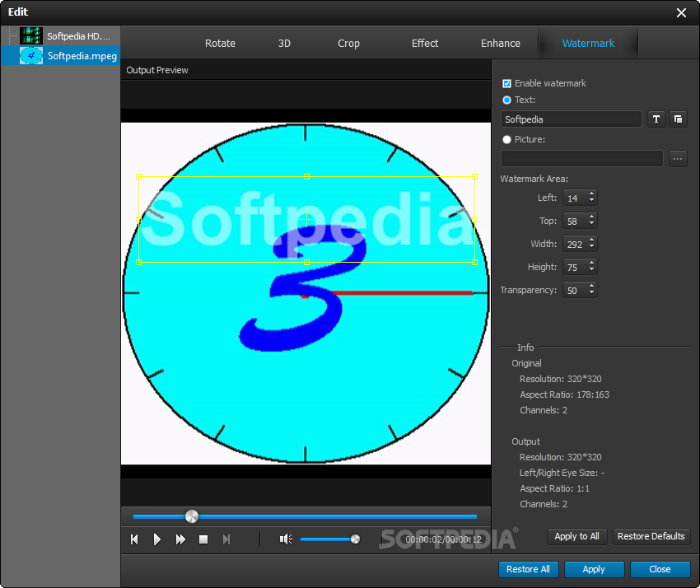Increase the Left value

click(x=591, y=194)
